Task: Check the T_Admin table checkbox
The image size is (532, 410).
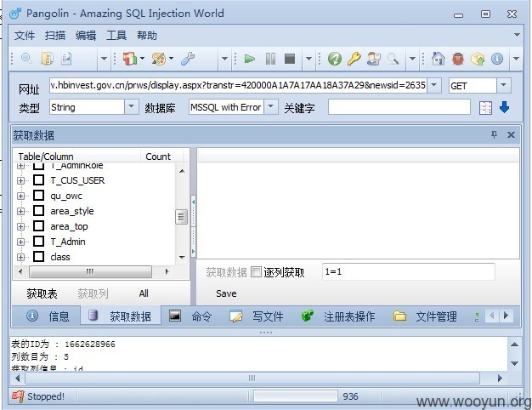Action: tap(39, 242)
